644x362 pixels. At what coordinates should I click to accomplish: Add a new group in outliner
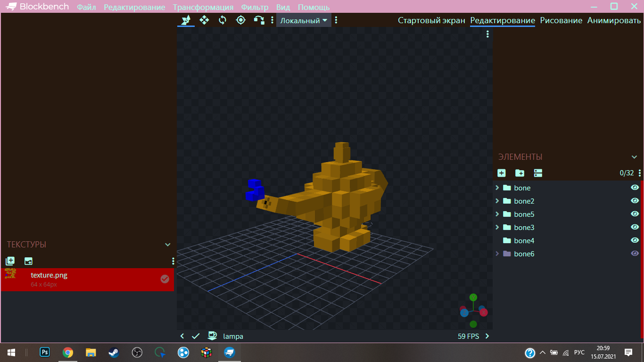(520, 173)
